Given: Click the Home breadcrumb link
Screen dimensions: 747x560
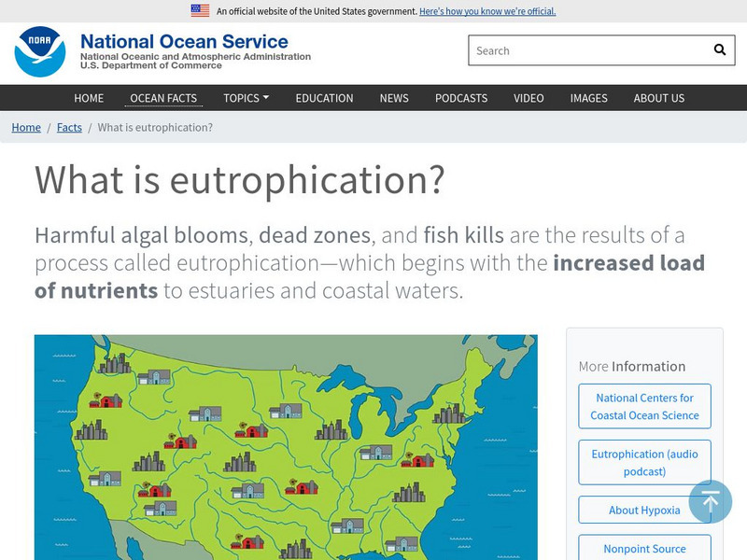Looking at the screenshot, I should pos(25,127).
